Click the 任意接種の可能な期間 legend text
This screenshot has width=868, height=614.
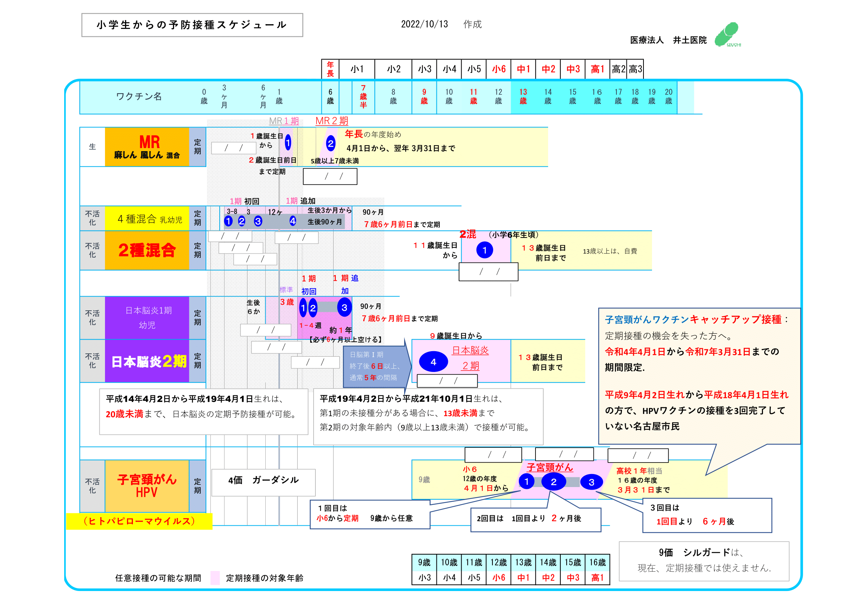158,578
